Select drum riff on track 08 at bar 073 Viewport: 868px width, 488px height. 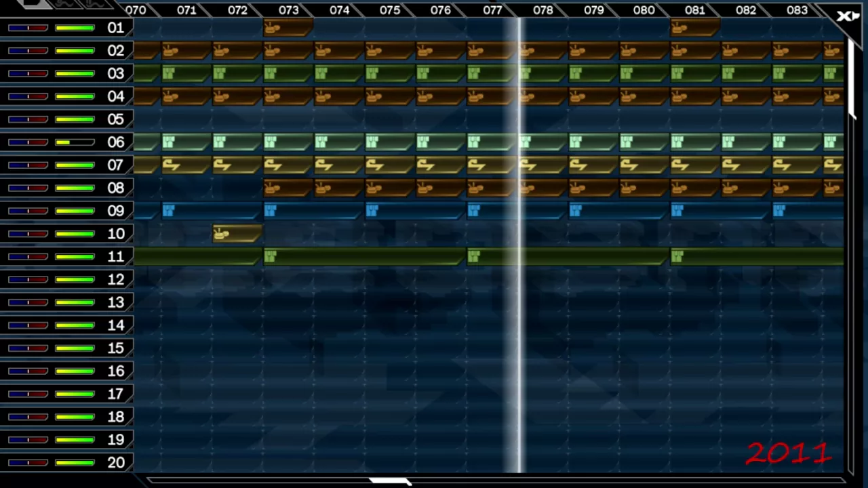point(288,188)
